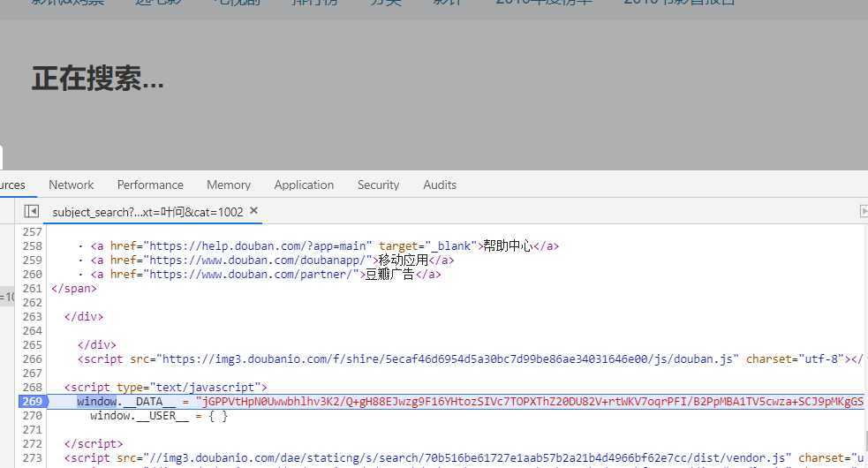This screenshot has width=868, height=468.
Task: Click line number 258 in gutter
Action: click(32, 245)
